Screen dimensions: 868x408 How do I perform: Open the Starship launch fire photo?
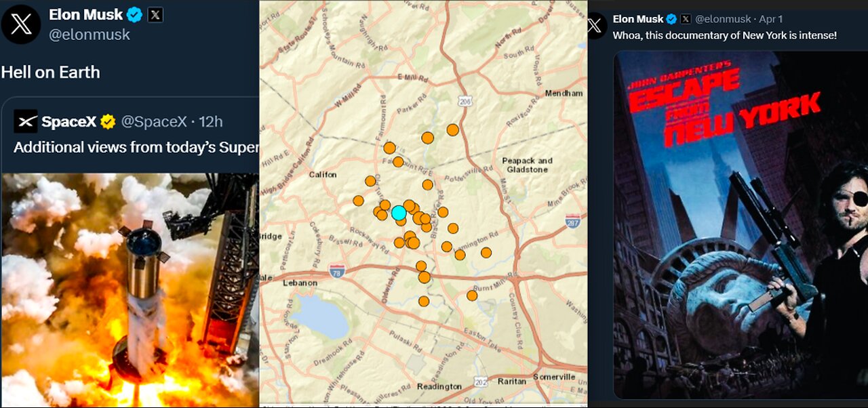130,290
